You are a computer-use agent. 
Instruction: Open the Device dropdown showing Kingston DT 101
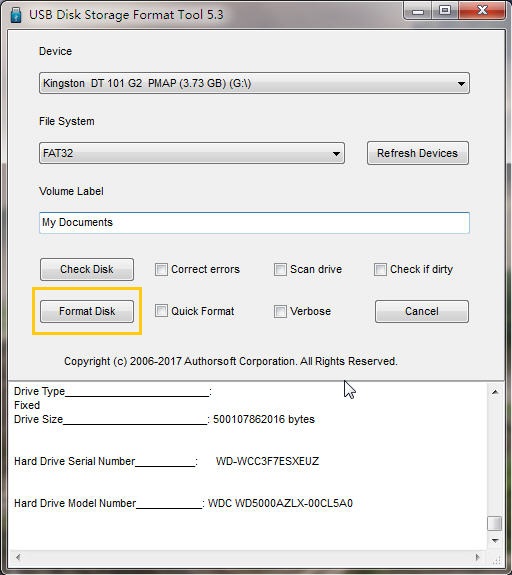pos(254,83)
